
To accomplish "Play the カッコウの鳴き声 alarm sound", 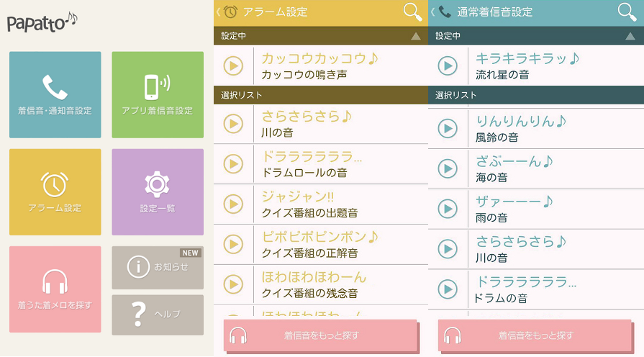I will tap(233, 65).
